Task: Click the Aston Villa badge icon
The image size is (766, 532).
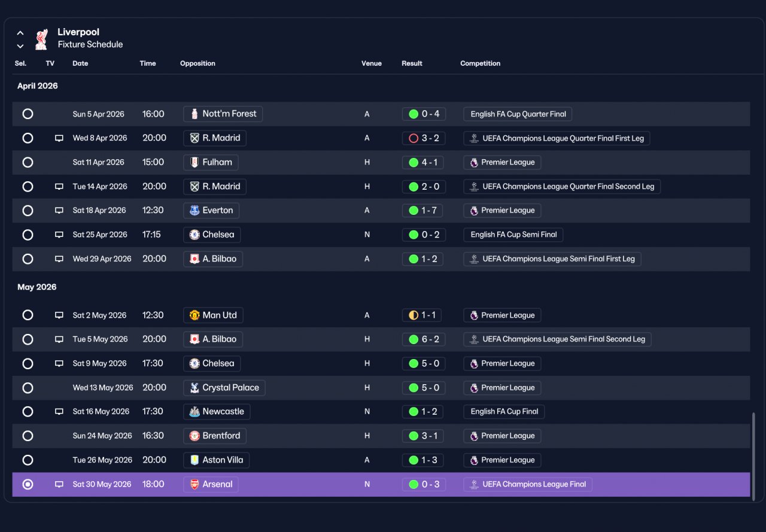Action: [x=194, y=460]
